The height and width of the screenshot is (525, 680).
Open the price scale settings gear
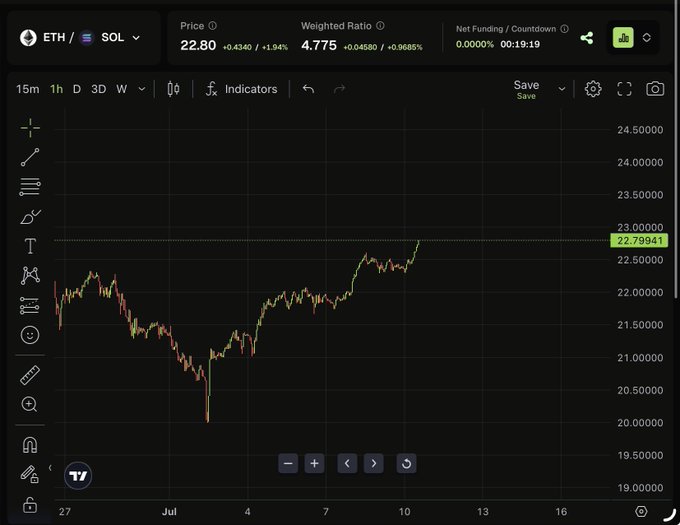tap(641, 512)
